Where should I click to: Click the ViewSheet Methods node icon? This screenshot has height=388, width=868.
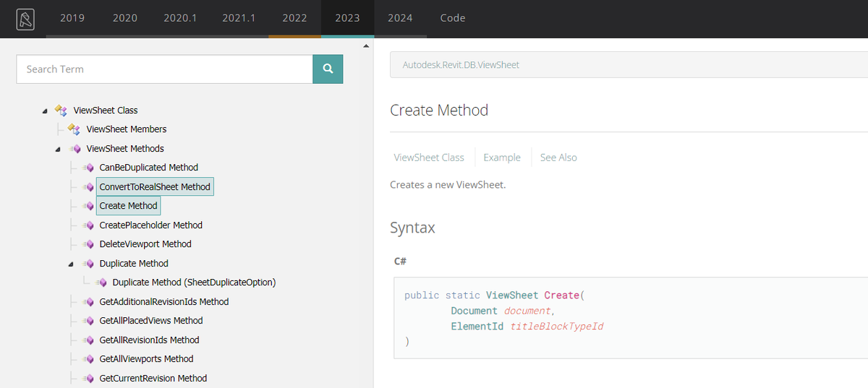pyautogui.click(x=75, y=149)
